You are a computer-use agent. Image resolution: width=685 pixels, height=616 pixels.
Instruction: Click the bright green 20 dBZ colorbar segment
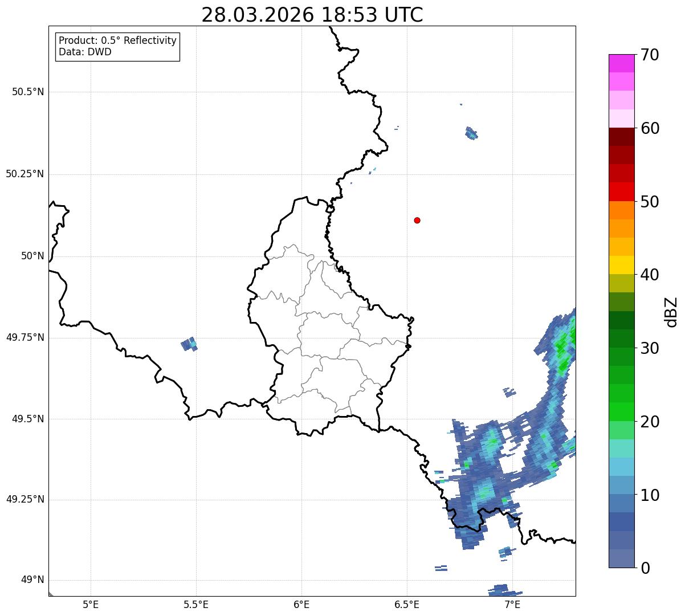621,412
